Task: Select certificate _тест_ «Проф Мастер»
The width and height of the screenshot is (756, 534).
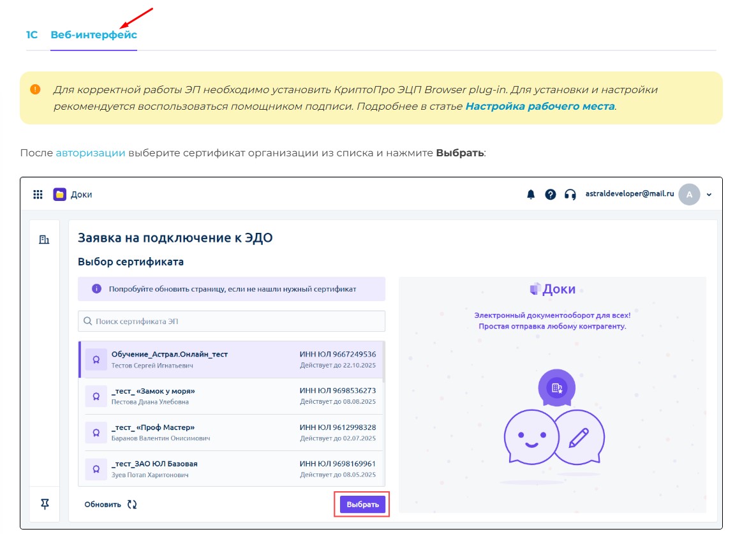Action: (x=231, y=433)
